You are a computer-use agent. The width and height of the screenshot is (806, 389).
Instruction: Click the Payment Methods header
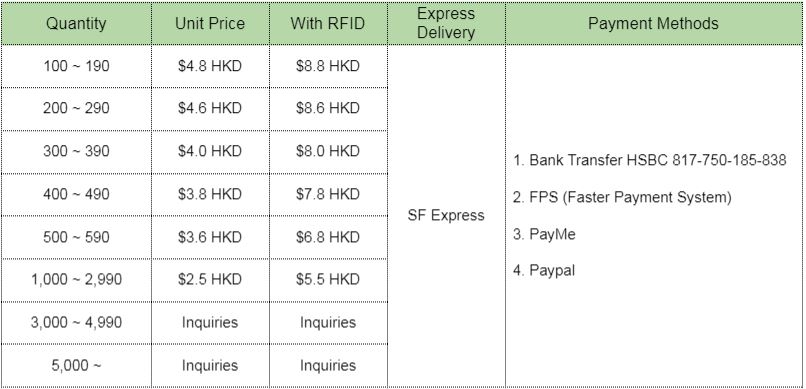[x=653, y=24]
